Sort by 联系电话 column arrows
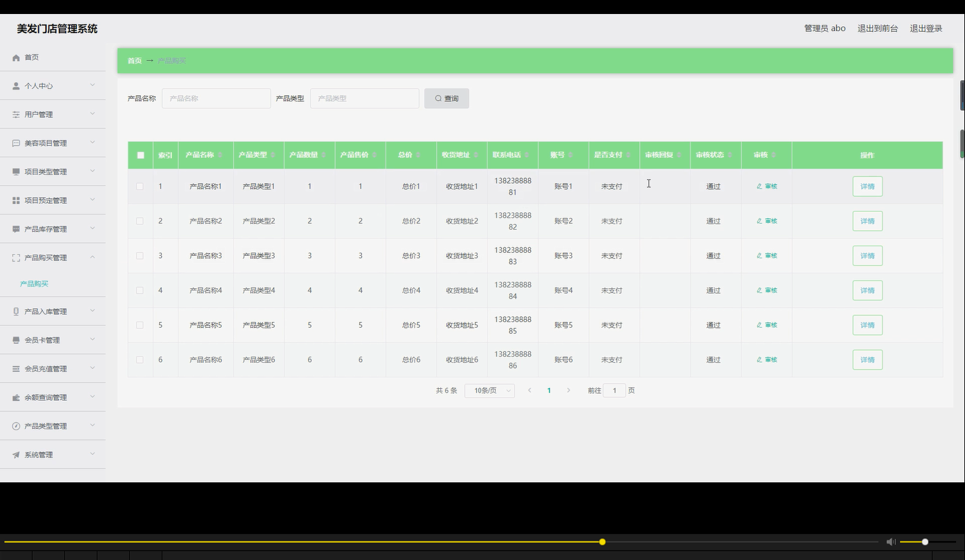The height and width of the screenshot is (560, 965). (x=527, y=155)
